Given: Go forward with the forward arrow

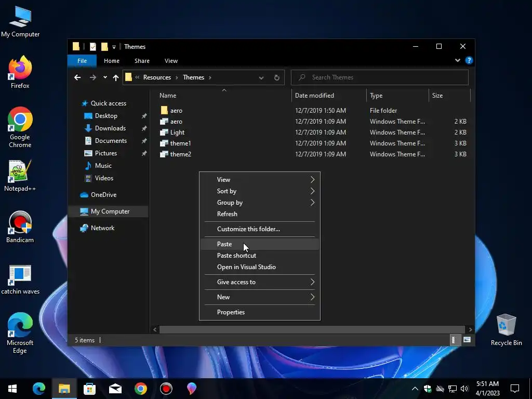Looking at the screenshot, I should pyautogui.click(x=92, y=77).
